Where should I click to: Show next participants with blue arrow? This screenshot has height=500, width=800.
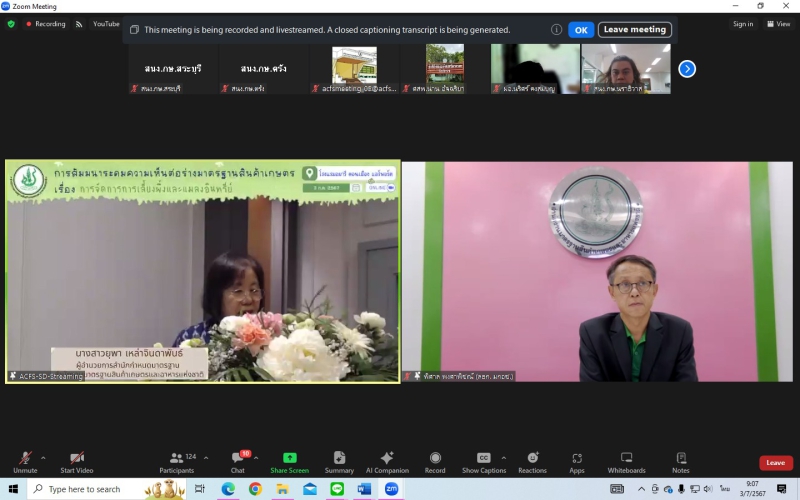pyautogui.click(x=687, y=69)
